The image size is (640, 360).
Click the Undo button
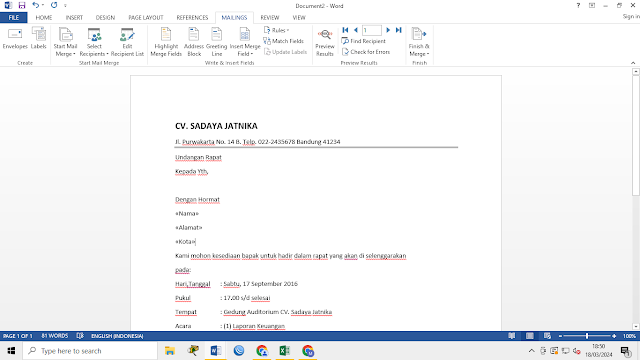coord(36,5)
